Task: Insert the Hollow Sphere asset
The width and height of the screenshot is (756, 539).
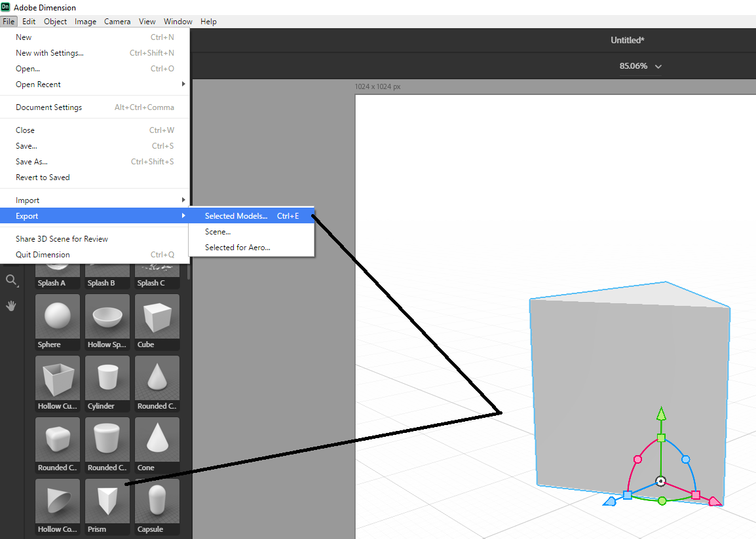Action: (x=107, y=316)
